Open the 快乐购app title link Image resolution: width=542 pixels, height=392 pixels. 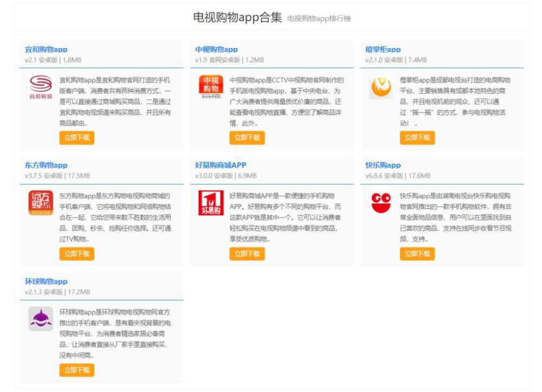[x=383, y=165]
